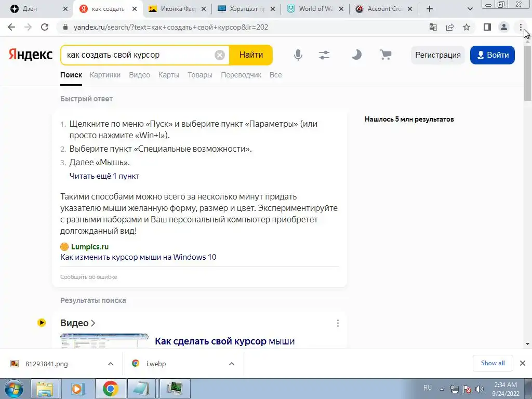Select the Картинки search category

pos(105,75)
